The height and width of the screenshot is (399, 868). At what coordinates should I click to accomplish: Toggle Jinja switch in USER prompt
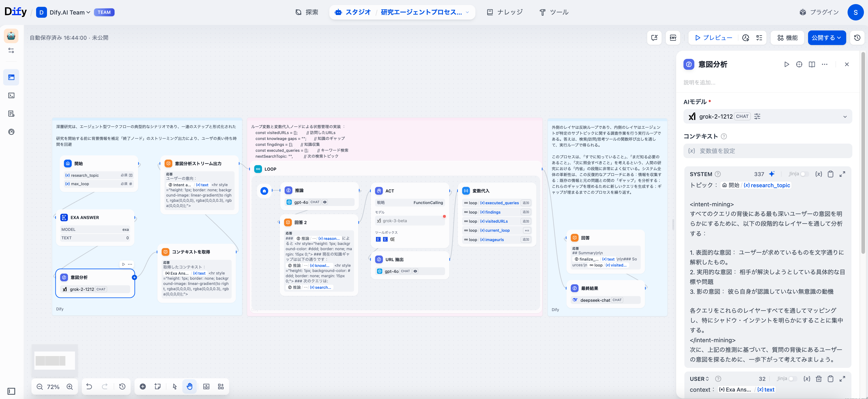(792, 379)
